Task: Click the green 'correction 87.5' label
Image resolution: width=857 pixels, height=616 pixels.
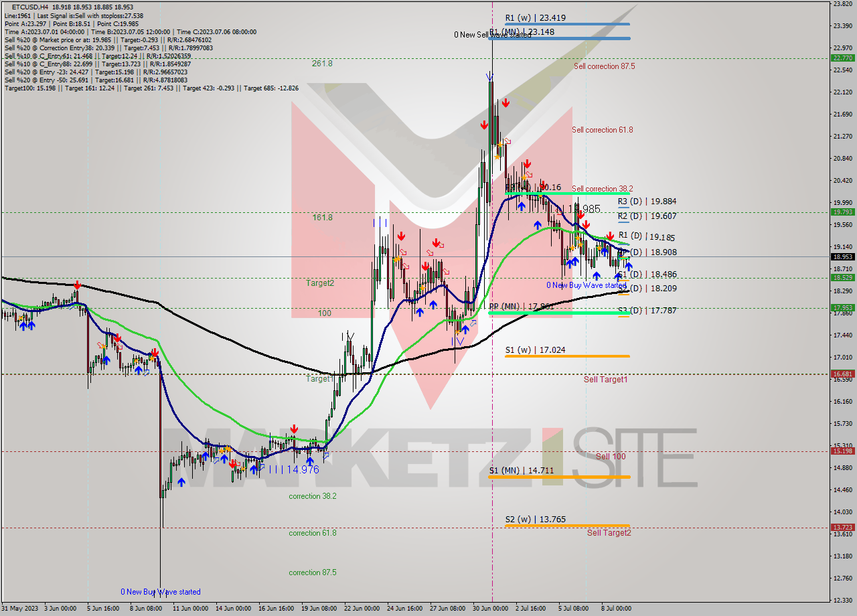Action: coord(313,572)
